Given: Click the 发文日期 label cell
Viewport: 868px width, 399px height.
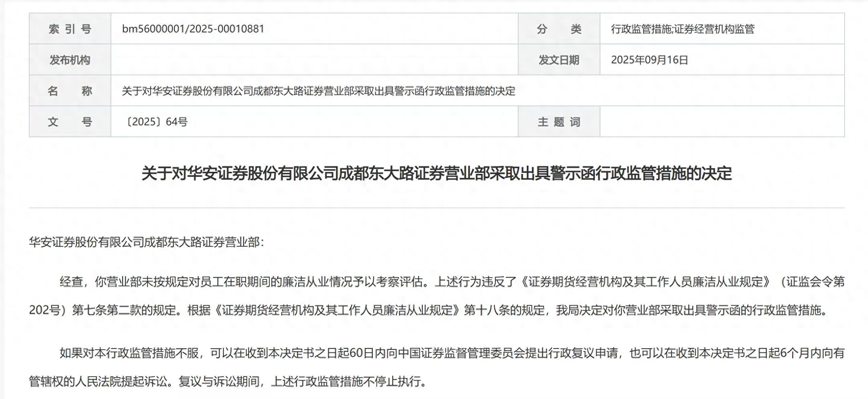Looking at the screenshot, I should click(559, 60).
